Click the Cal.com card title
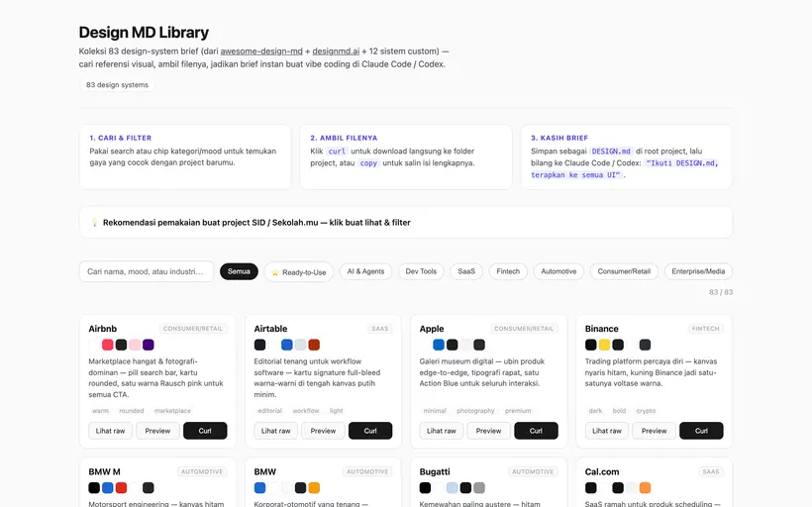 pos(602,471)
